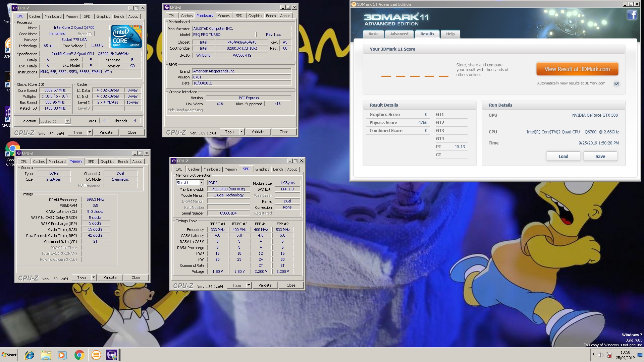Open Google Chrome desktop shortcut
This screenshot has width=644, height=362.
(x=12, y=154)
